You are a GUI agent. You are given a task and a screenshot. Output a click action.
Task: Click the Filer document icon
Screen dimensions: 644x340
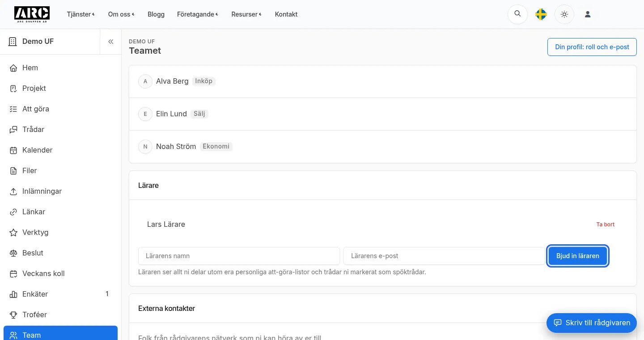pyautogui.click(x=13, y=171)
